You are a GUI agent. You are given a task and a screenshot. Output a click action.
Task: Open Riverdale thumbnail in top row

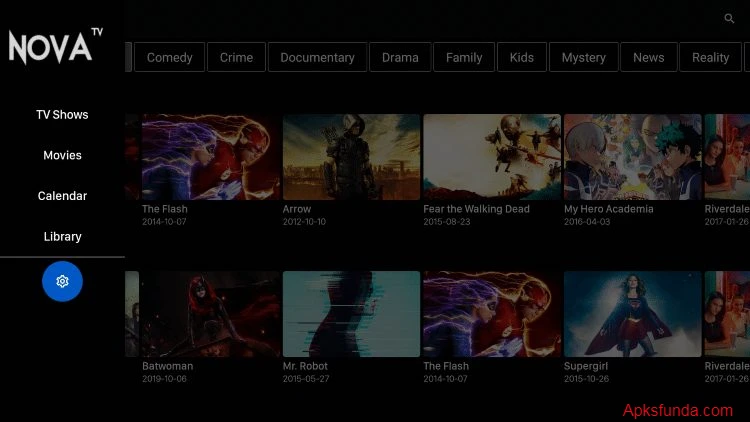coord(727,157)
